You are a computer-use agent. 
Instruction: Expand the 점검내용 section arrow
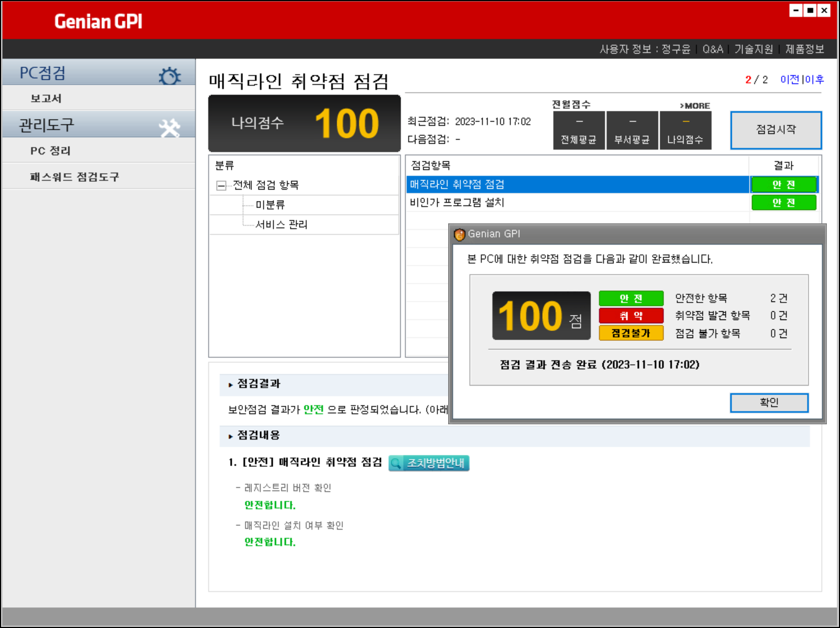(231, 436)
